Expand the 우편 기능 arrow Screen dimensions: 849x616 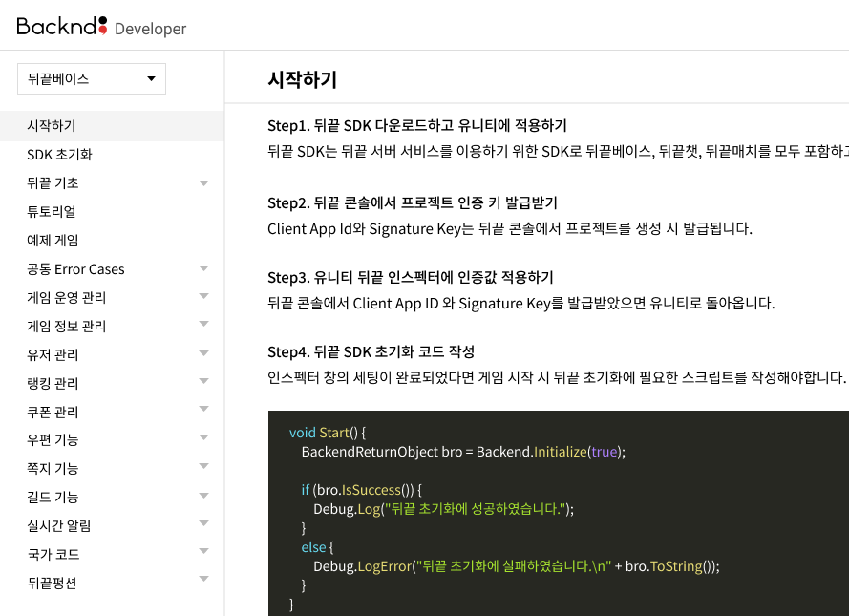click(203, 436)
